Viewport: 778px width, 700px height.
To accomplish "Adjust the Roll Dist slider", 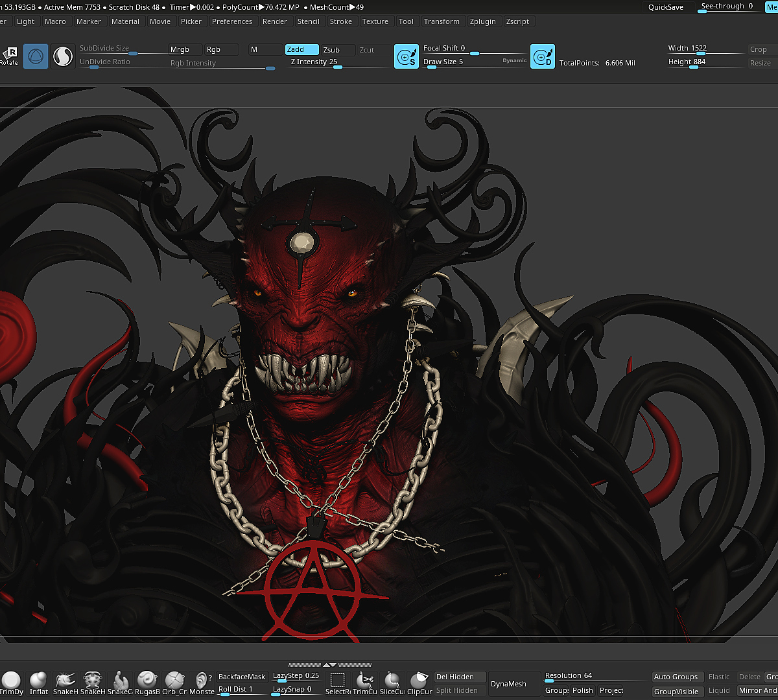I will 242,690.
